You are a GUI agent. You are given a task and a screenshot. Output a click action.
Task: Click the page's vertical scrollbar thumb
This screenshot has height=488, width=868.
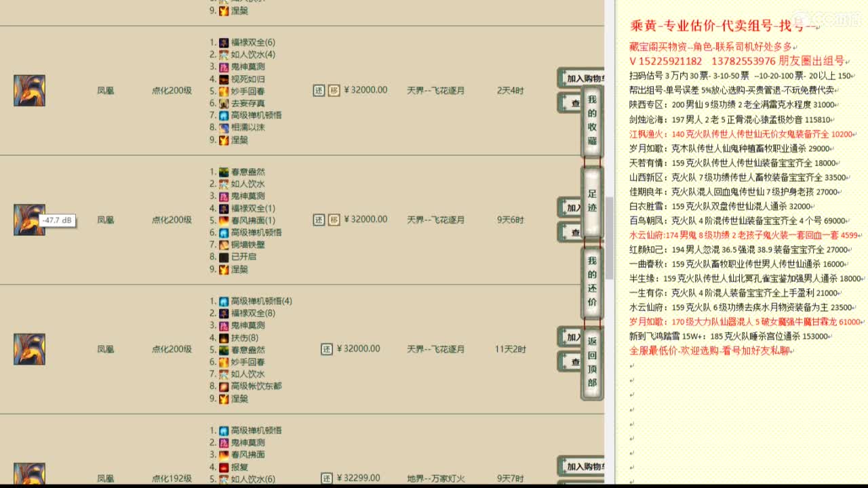pyautogui.click(x=610, y=237)
